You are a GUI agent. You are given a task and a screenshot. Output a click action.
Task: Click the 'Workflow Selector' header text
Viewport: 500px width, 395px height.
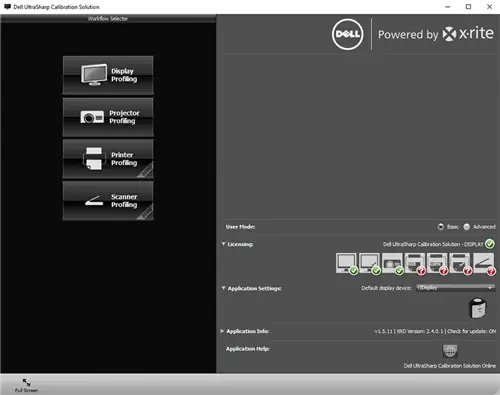click(108, 19)
